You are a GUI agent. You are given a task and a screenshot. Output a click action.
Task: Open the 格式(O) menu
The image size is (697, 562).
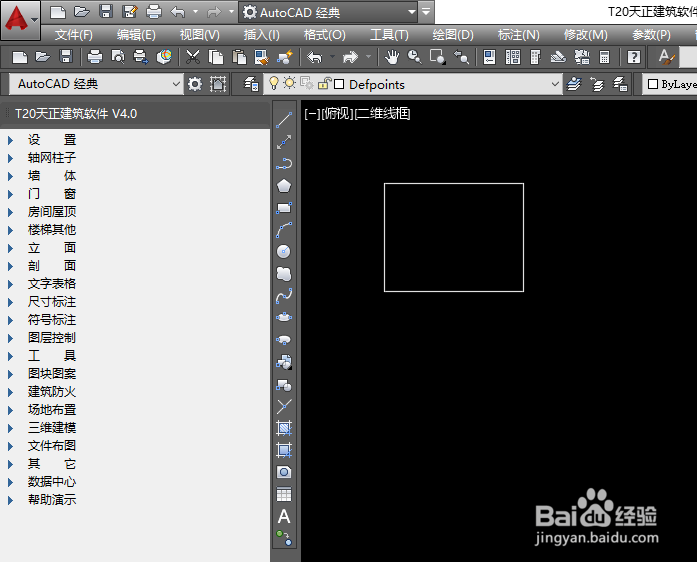pyautogui.click(x=324, y=35)
